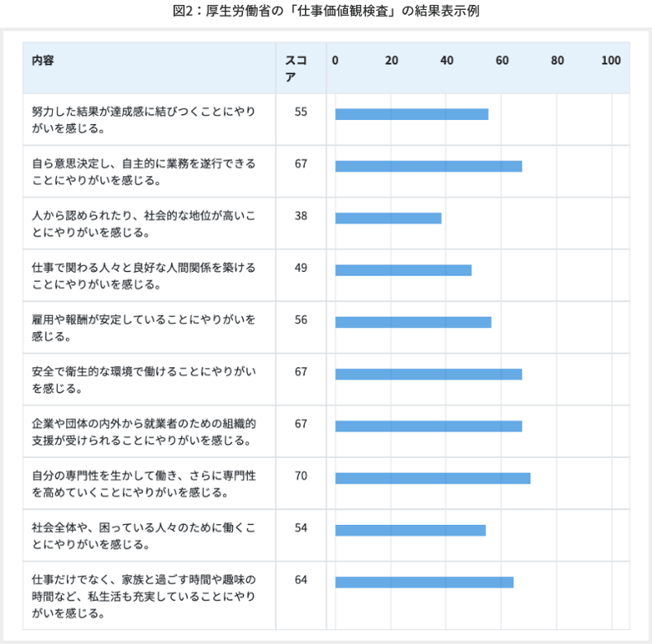Screen dimensions: 652x644
Task: Click the スコア column header
Action: [296, 68]
